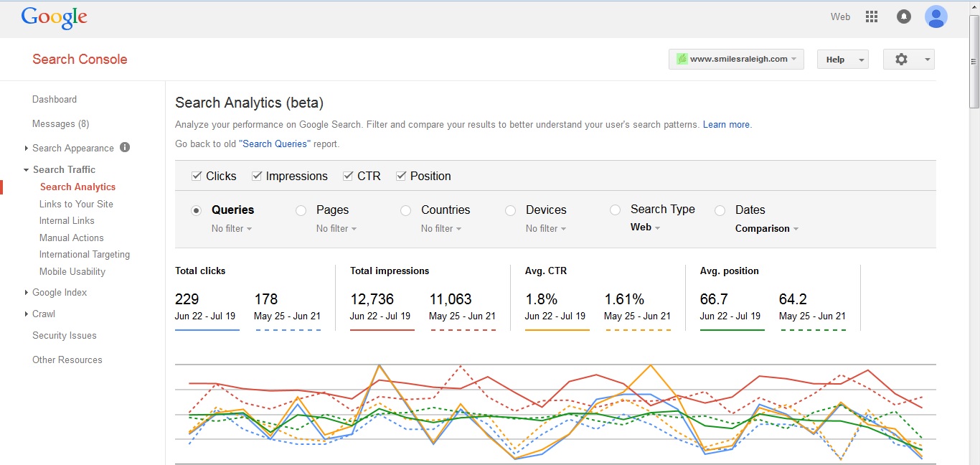Toggle the Clicks checkbox
980x465 pixels.
tap(197, 176)
